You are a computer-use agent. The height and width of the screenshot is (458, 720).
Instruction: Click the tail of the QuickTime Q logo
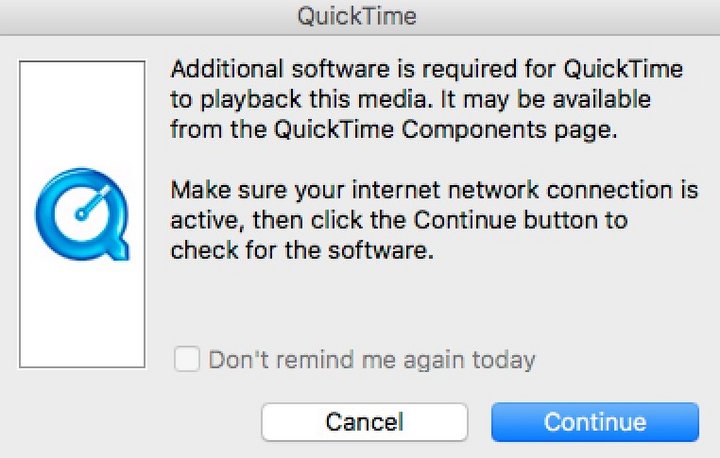coord(118,249)
